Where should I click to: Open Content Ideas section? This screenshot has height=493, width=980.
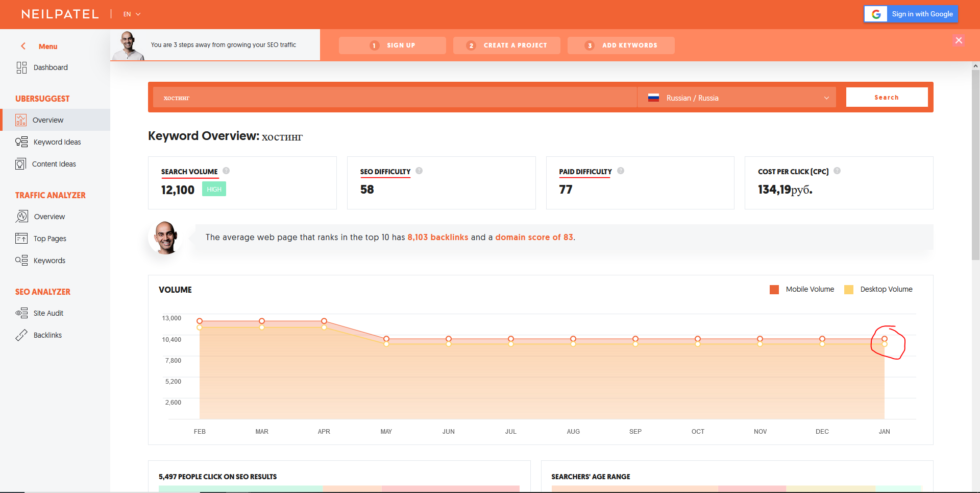[x=54, y=164]
